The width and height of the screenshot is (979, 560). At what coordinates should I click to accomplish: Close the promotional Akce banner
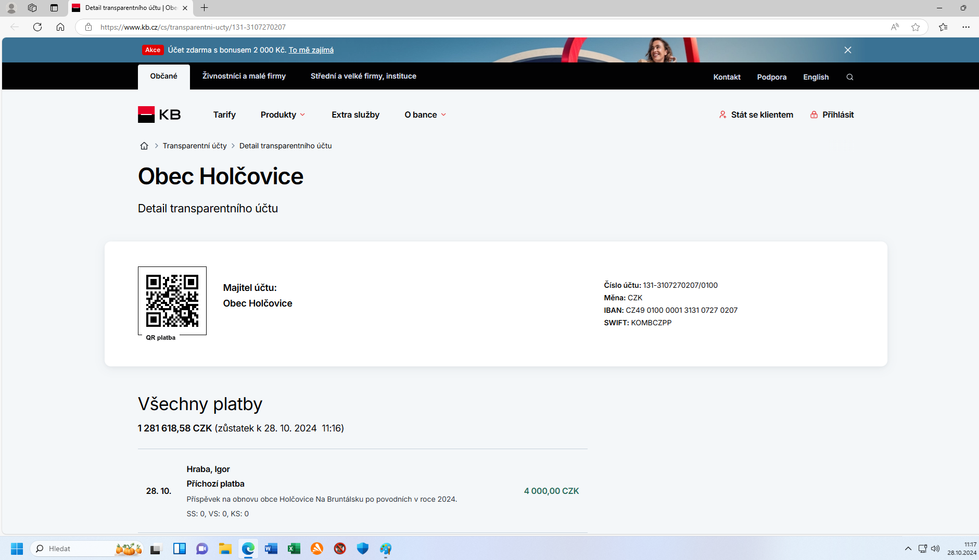click(848, 50)
